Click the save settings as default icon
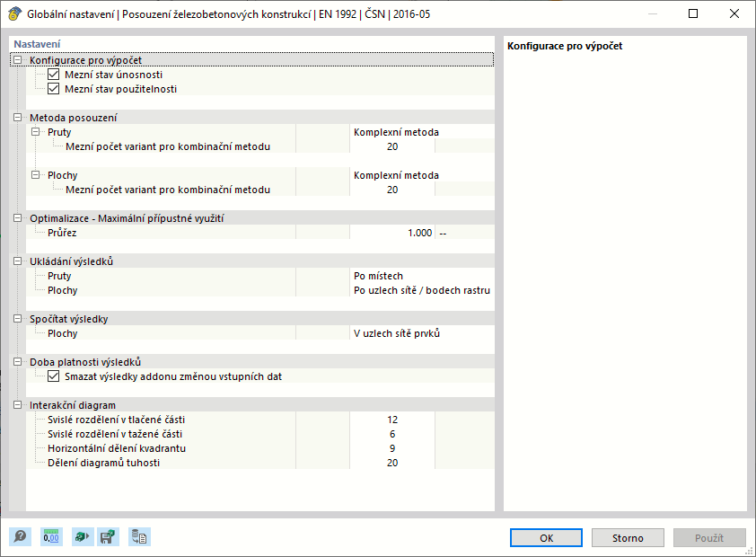756x557 pixels. click(108, 536)
